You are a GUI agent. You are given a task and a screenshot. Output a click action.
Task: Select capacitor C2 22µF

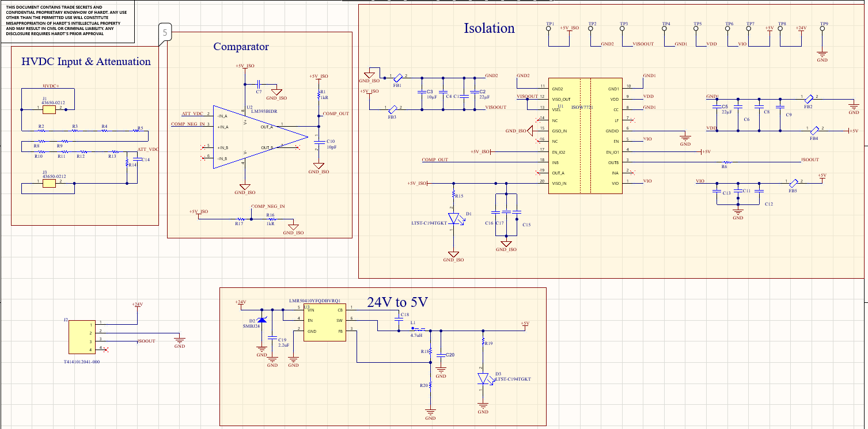coord(475,92)
